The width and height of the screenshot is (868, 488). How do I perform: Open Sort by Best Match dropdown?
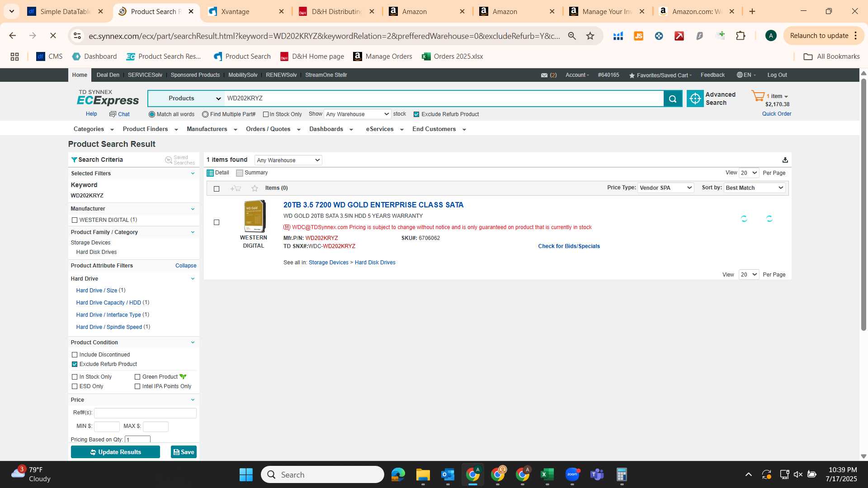[755, 188]
